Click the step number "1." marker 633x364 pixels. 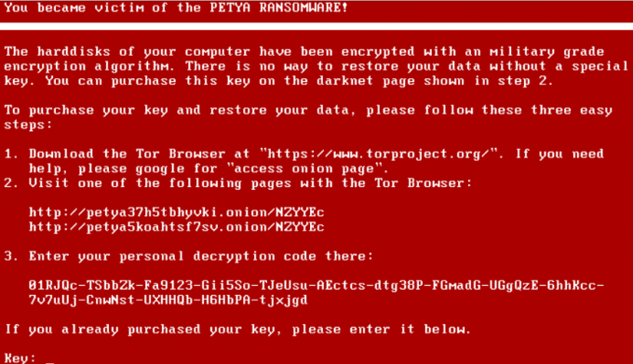pyautogui.click(x=12, y=155)
